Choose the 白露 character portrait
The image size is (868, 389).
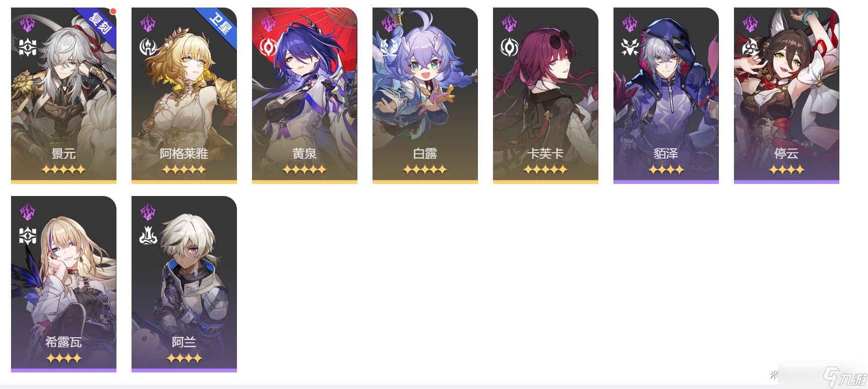[x=425, y=95]
